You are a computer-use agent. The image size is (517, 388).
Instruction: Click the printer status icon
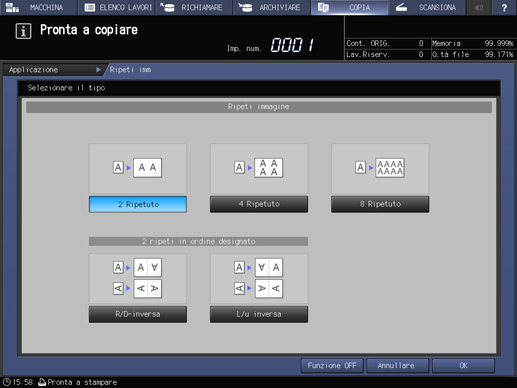pos(42,382)
